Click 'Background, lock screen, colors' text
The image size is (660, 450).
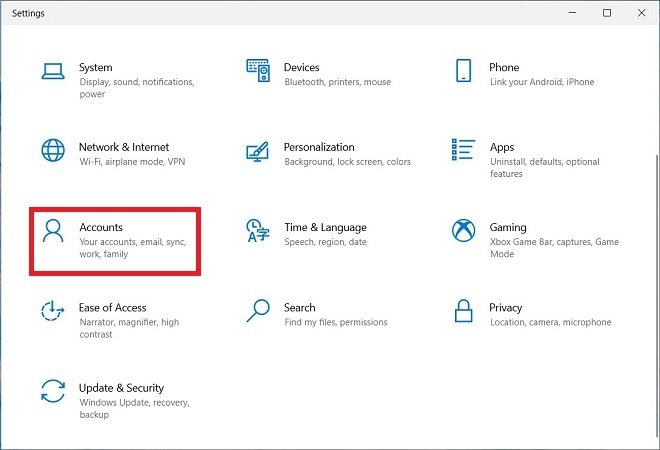click(x=347, y=162)
